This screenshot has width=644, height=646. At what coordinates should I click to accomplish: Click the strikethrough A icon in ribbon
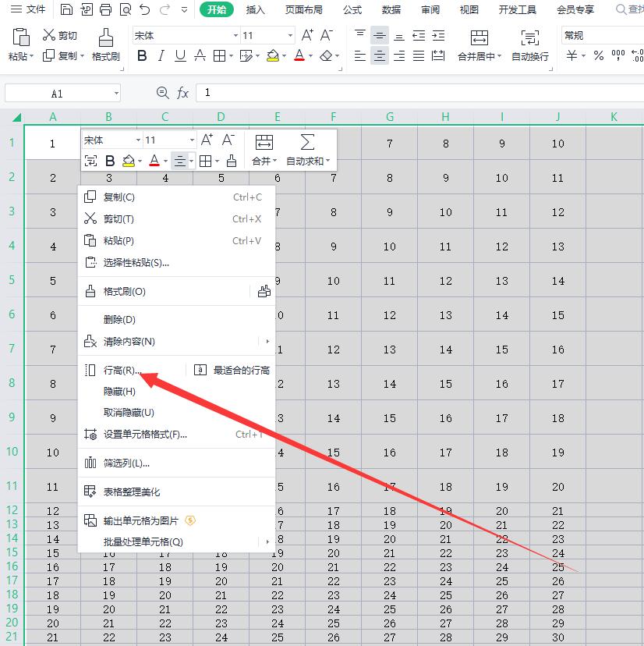[200, 55]
